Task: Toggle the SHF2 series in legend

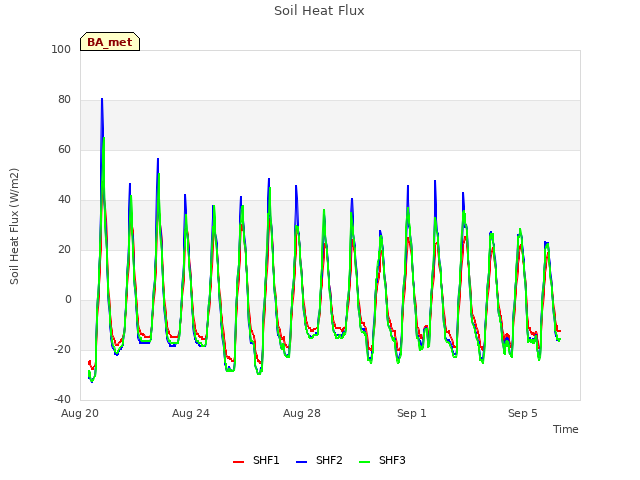Action: [x=319, y=460]
